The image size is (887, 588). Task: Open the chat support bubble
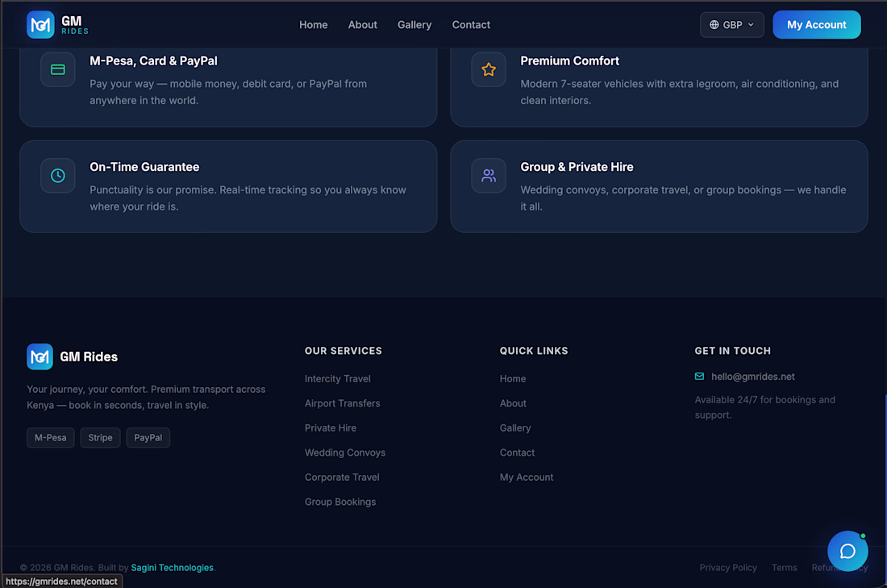point(847,551)
